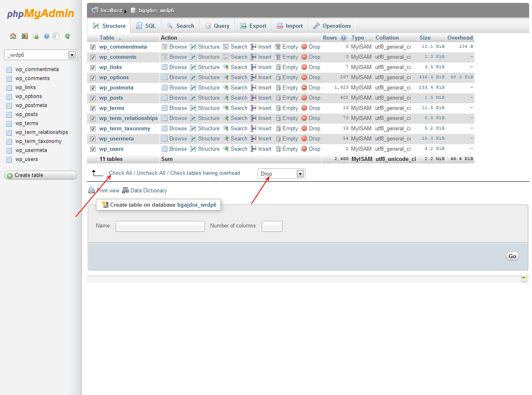
Task: Click the Browse link for wp_usermeta
Action: pyautogui.click(x=178, y=138)
